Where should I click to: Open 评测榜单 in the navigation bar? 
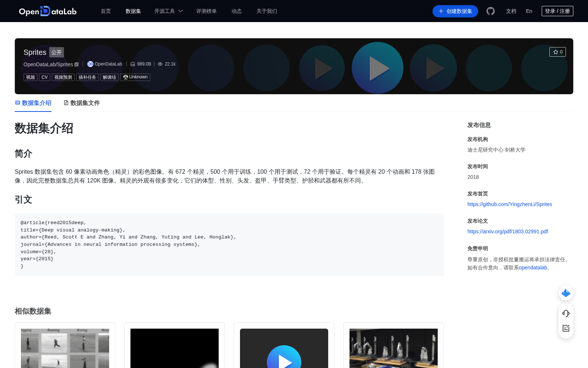[207, 11]
